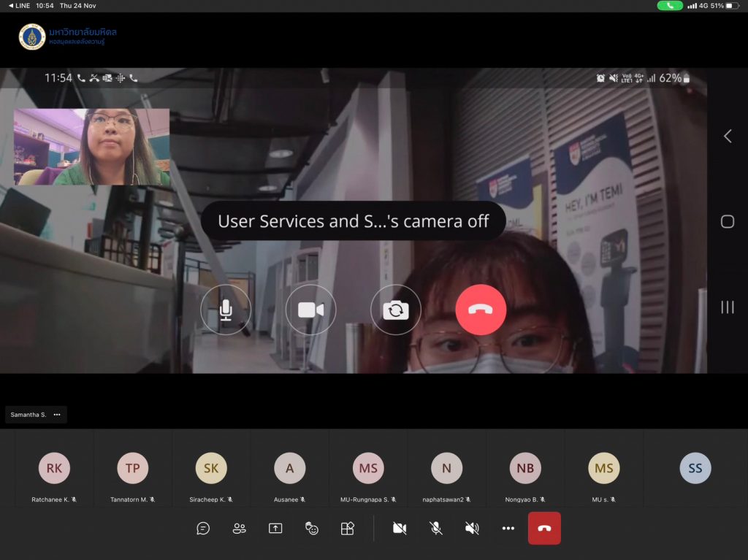Leave the meeting with the red toolbar button
The height and width of the screenshot is (560, 748).
pos(544,529)
